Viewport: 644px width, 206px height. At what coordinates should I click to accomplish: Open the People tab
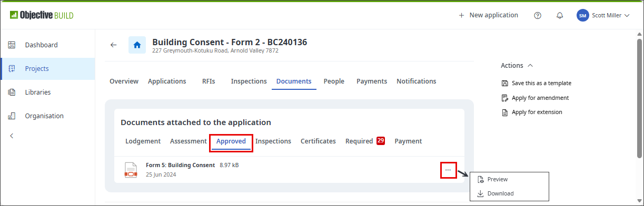point(334,81)
